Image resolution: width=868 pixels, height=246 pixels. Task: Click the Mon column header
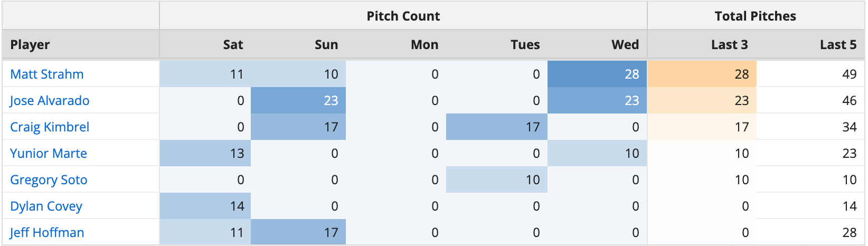[424, 44]
